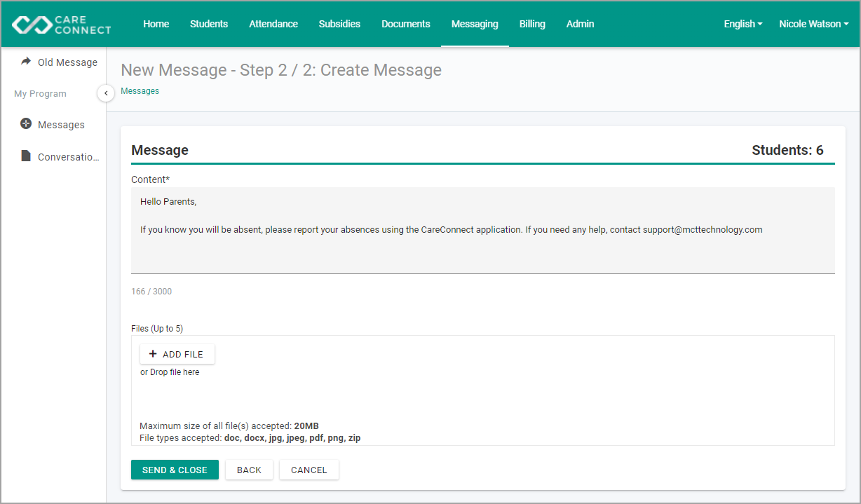
Task: Cancel the new message
Action: 309,470
